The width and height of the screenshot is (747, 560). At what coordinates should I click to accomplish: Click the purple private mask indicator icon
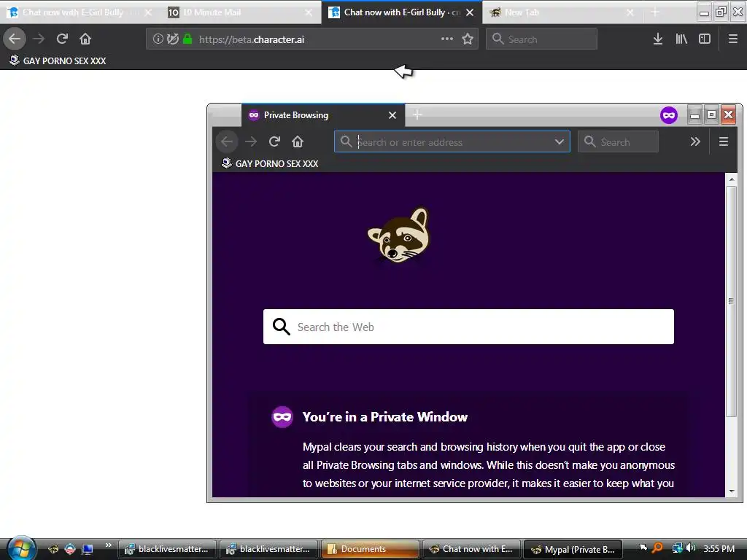pyautogui.click(x=669, y=114)
